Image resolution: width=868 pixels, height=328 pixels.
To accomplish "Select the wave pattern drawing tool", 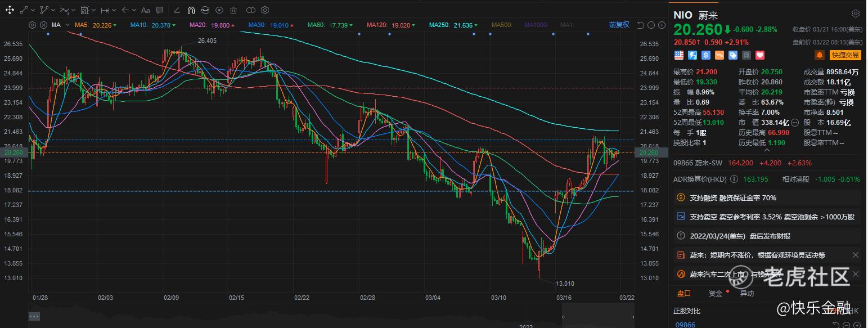I will 64,10.
